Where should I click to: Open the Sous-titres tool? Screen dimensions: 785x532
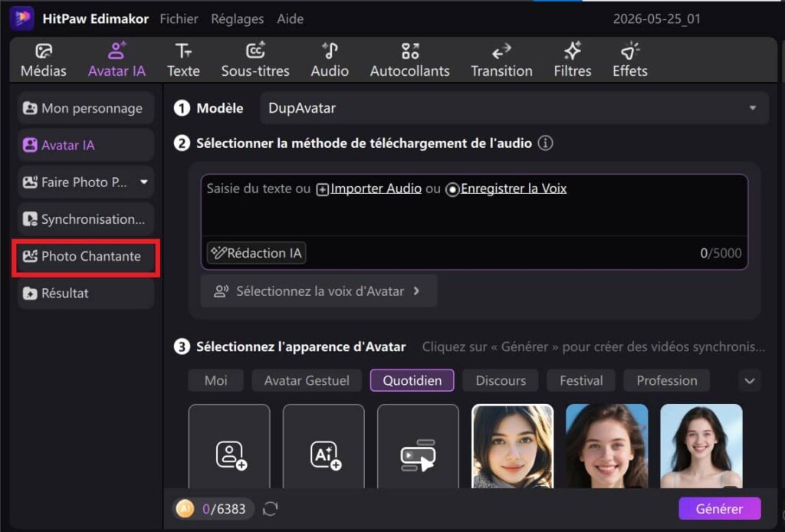(x=255, y=60)
